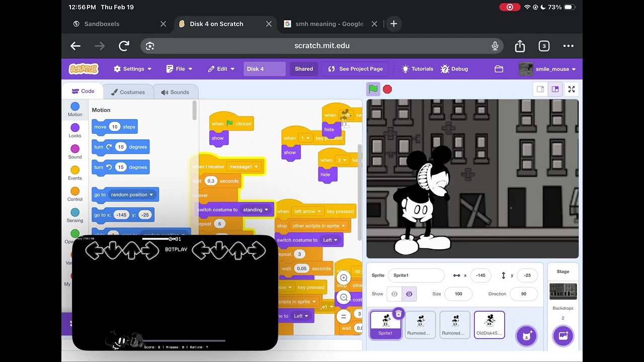The width and height of the screenshot is (644, 362).
Task: Open the random position dropdown
Action: point(132,195)
